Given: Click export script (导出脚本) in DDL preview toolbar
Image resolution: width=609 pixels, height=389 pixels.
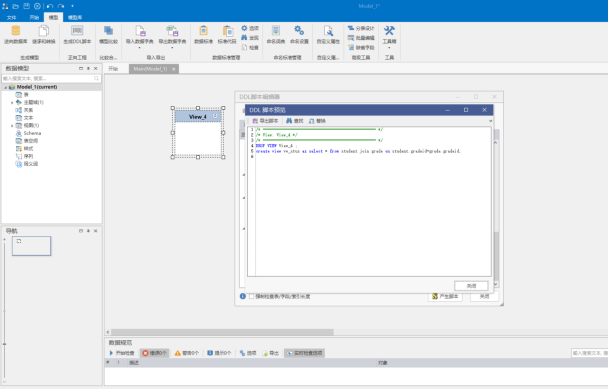Looking at the screenshot, I should click(x=265, y=121).
